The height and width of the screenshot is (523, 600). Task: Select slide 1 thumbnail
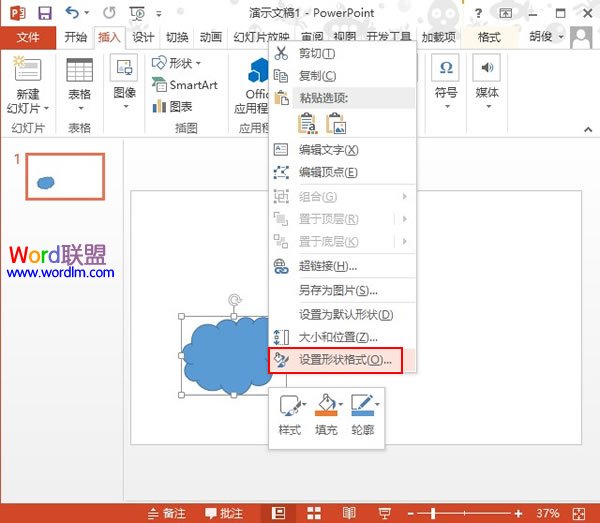(65, 176)
